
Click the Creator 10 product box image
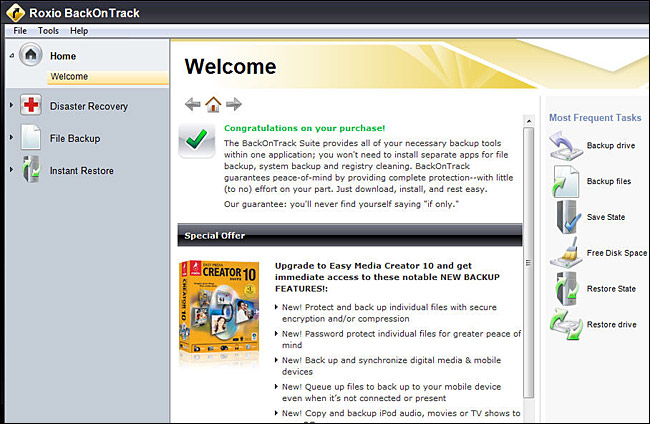[219, 309]
